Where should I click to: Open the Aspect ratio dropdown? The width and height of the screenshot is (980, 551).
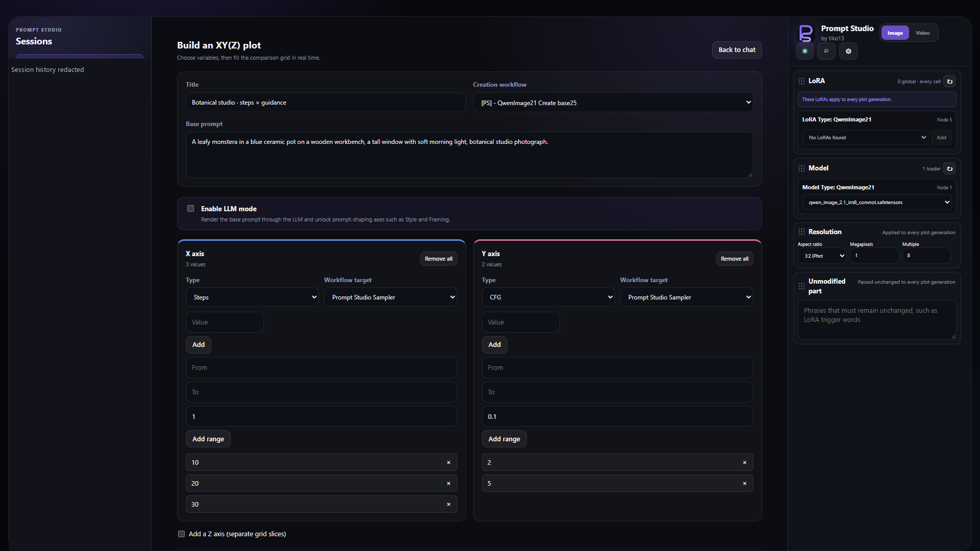[822, 256]
